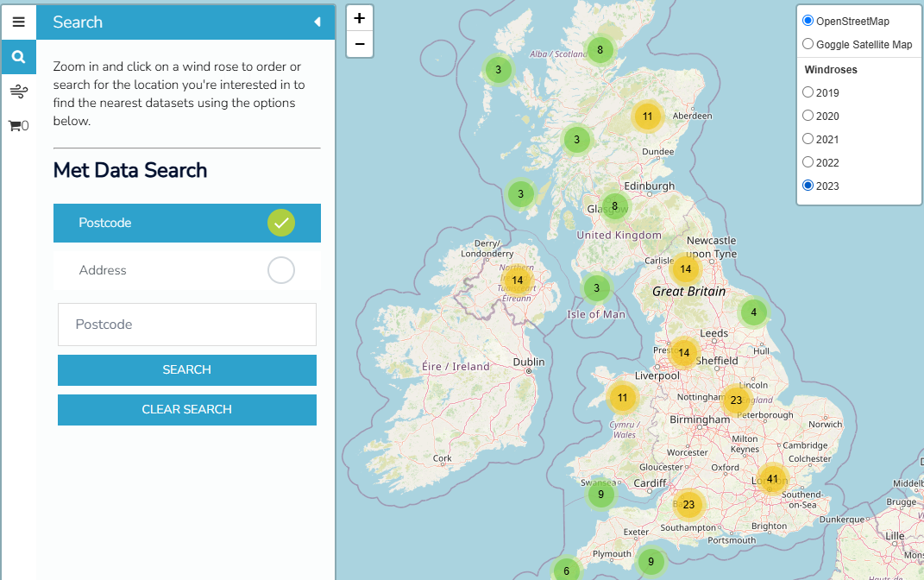Click the cluster marker showing 41 near Southend-on-Sea

(772, 478)
